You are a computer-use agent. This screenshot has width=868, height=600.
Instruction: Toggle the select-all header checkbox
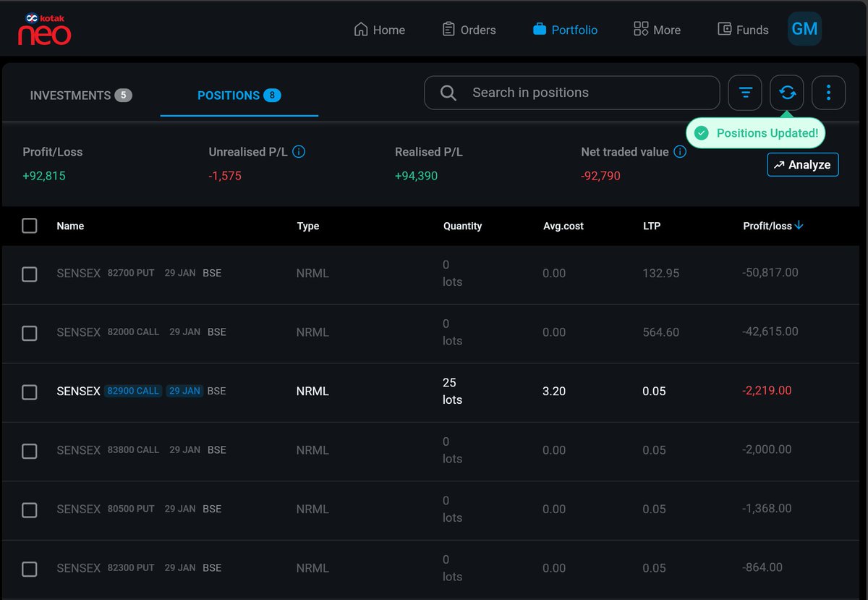(30, 226)
